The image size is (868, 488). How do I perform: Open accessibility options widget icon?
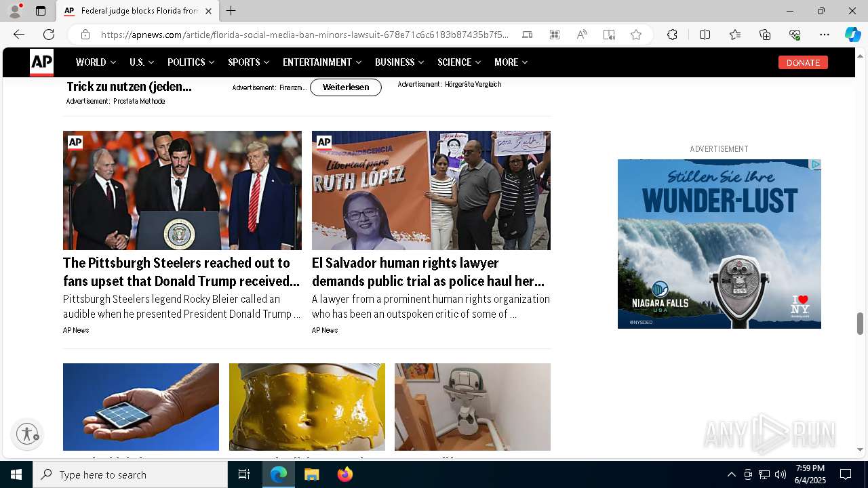(28, 434)
